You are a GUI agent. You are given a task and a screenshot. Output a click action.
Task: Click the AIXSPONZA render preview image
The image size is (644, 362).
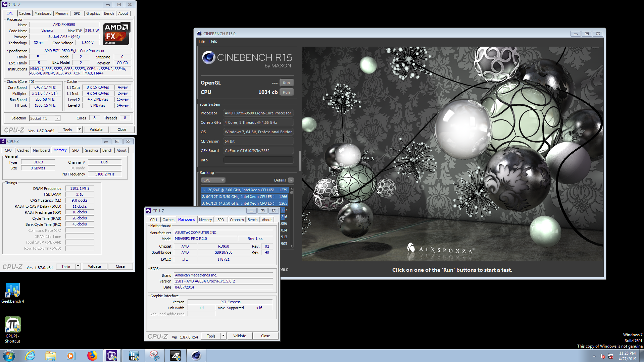(x=452, y=154)
